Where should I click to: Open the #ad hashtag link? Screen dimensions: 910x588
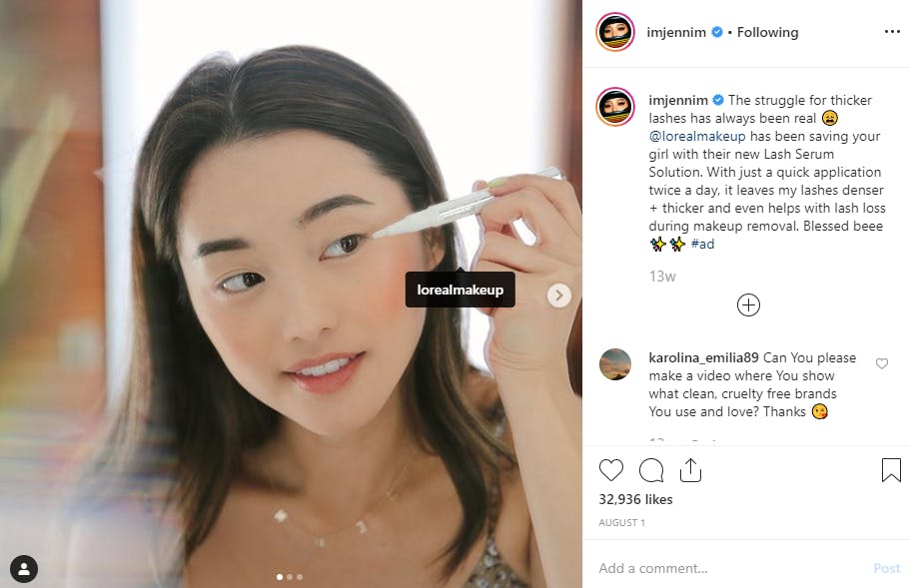coord(702,245)
